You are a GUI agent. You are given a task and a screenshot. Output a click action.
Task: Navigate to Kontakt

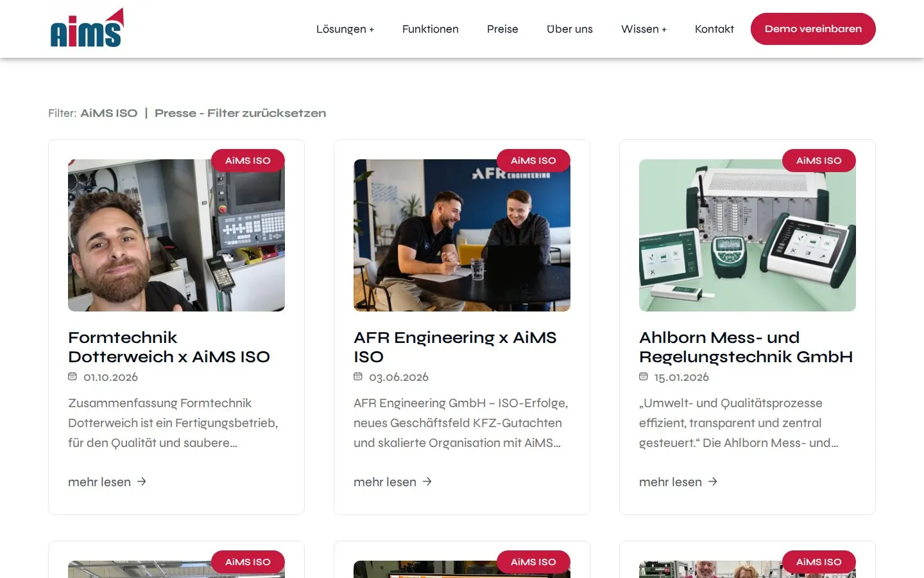tap(714, 29)
